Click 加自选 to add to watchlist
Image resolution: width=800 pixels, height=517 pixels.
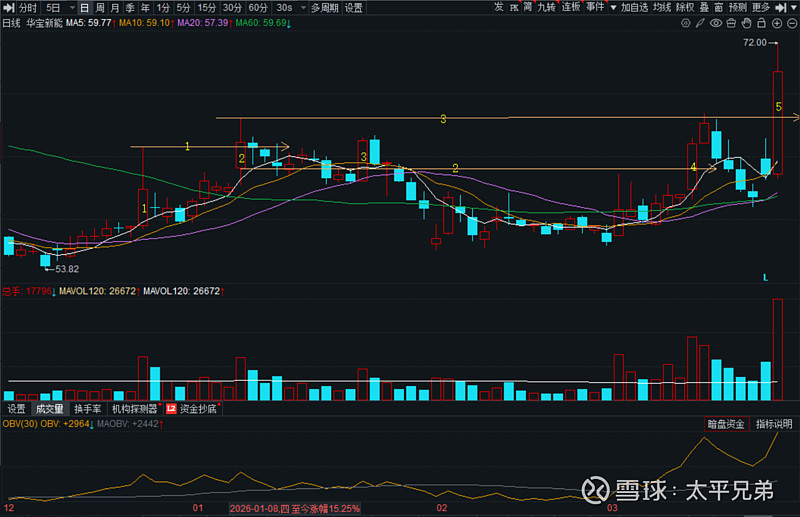coord(634,7)
